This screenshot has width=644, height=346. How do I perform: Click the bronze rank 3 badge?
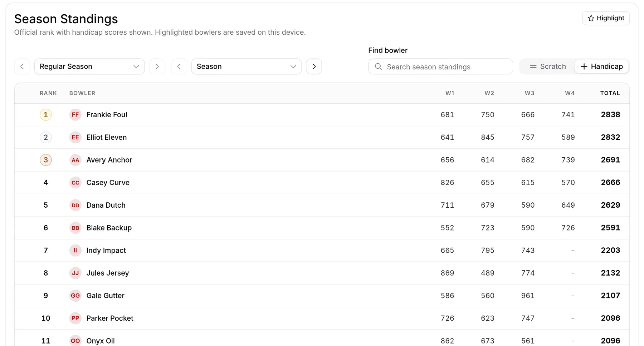click(x=46, y=160)
